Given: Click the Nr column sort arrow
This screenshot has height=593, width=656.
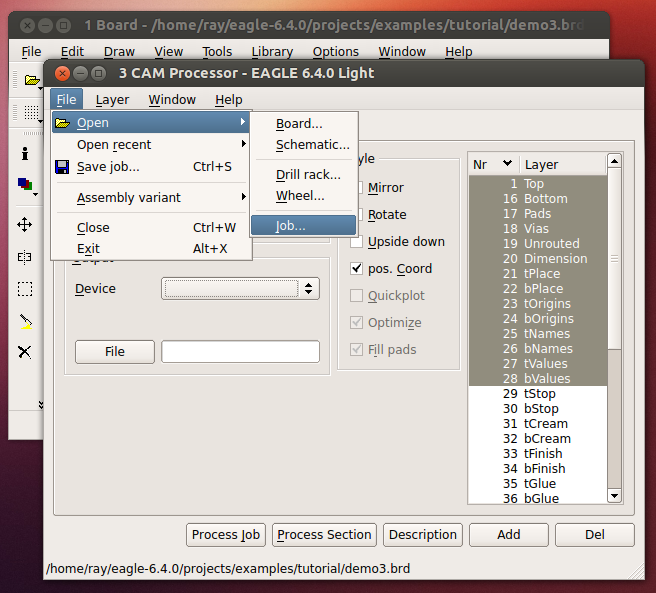Looking at the screenshot, I should pyautogui.click(x=507, y=163).
